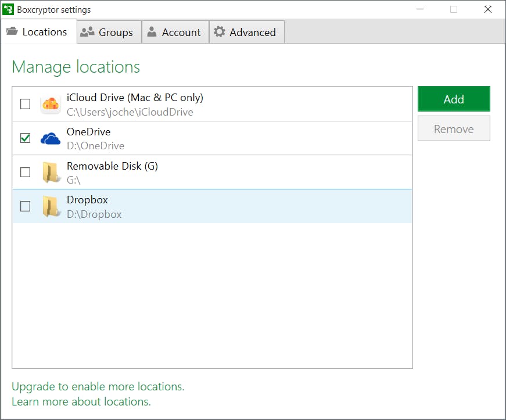Click the Dropbox folder icon
This screenshot has width=506, height=420.
tap(51, 206)
